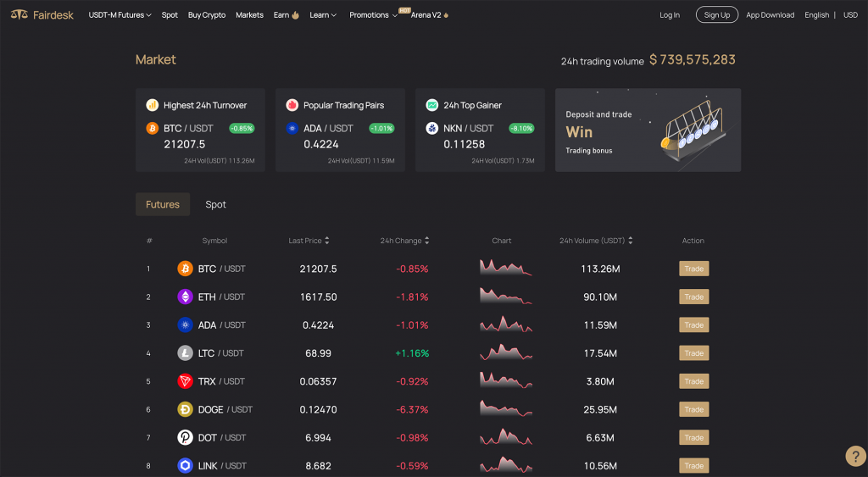868x477 pixels.
Task: Click Trade button for TRX / USDT
Action: click(x=693, y=381)
